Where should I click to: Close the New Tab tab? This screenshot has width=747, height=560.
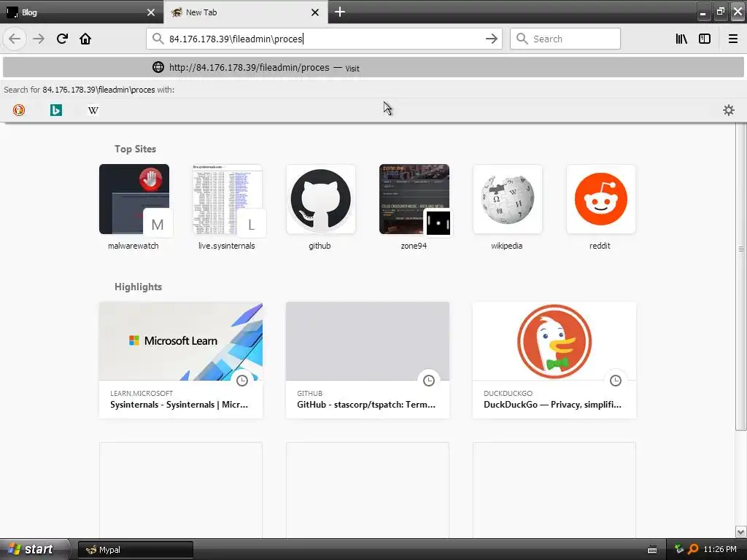tap(315, 12)
